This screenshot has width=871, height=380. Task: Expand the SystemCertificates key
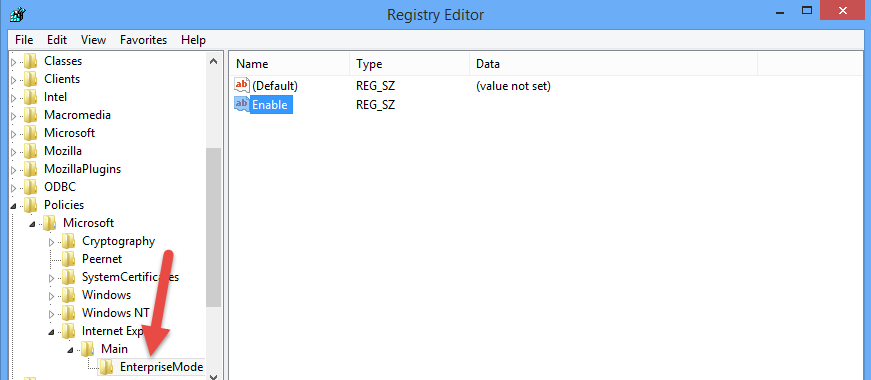pyautogui.click(x=52, y=278)
